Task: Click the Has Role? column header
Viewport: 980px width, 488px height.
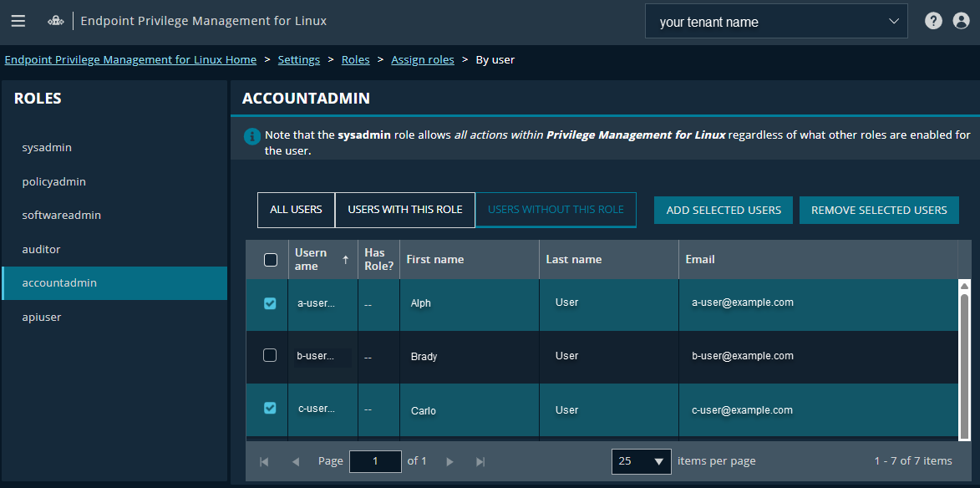Action: [378, 259]
